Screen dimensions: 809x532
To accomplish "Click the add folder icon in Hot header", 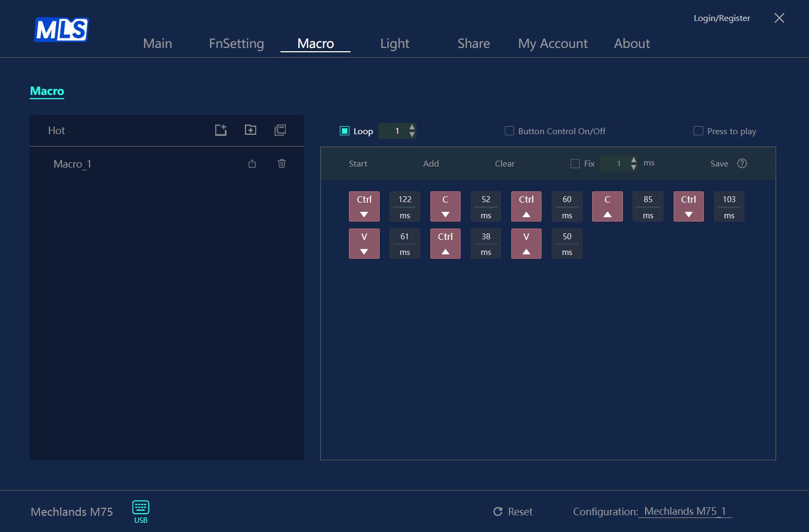I will pos(250,130).
